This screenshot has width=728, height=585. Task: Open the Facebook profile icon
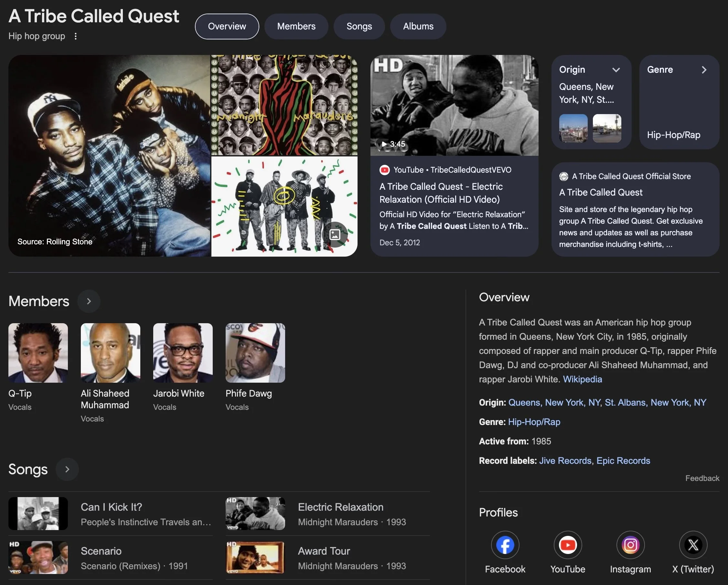click(505, 545)
